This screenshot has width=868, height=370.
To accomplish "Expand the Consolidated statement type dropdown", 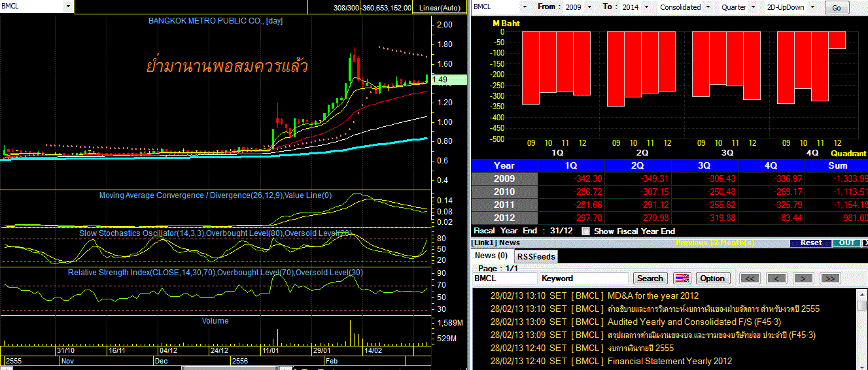I will [x=707, y=7].
